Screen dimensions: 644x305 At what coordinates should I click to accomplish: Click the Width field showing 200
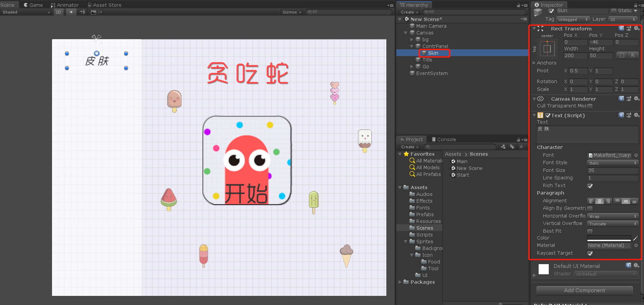click(575, 56)
